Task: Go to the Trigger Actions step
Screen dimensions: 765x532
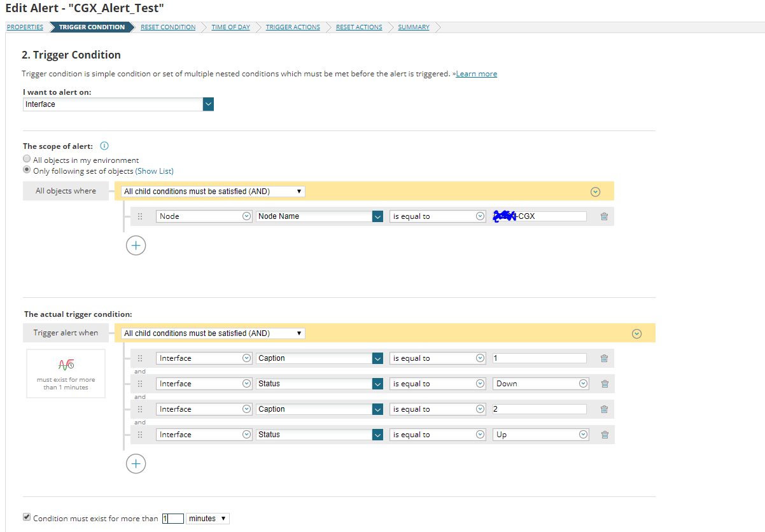Action: tap(293, 27)
